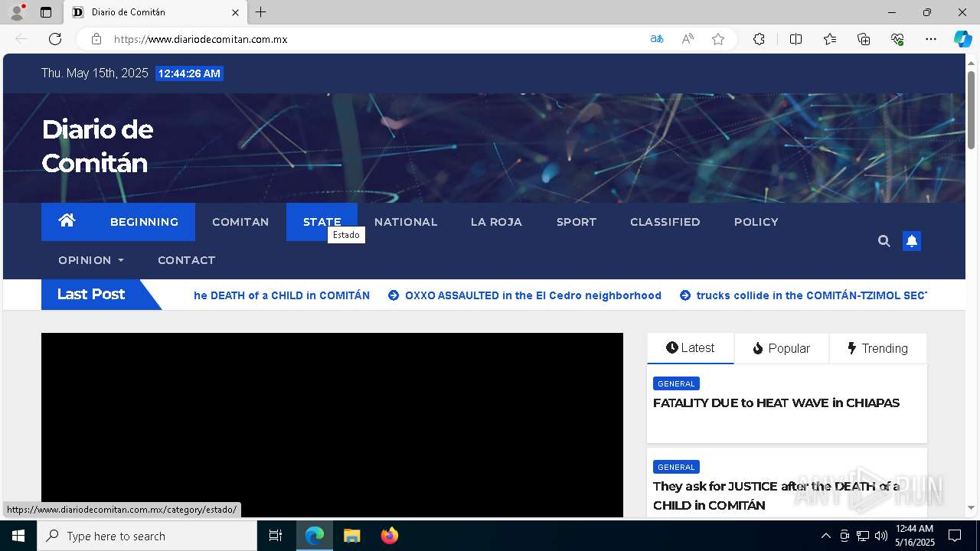The image size is (980, 551).
Task: Refresh the page with reload icon
Action: pyautogui.click(x=55, y=39)
